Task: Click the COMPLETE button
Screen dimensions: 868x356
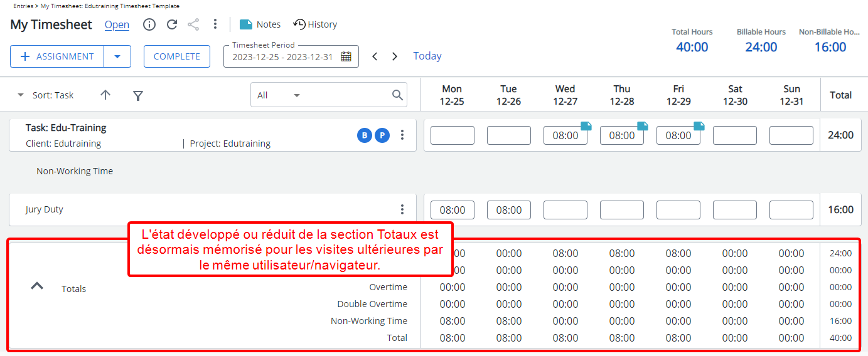Action: click(177, 56)
